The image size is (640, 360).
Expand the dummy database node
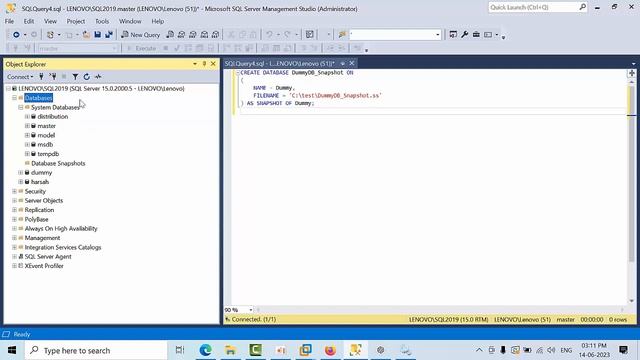[21, 173]
